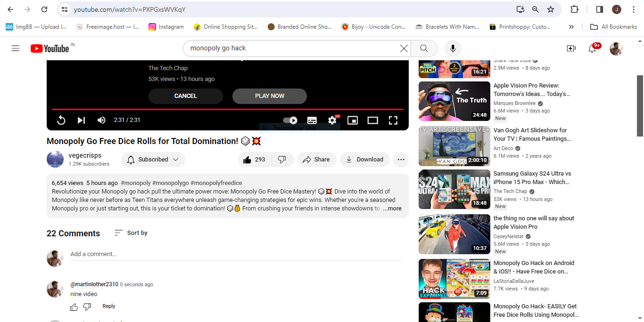644x322 pixels.
Task: Open YouTube account avatar menu
Action: pos(616,48)
